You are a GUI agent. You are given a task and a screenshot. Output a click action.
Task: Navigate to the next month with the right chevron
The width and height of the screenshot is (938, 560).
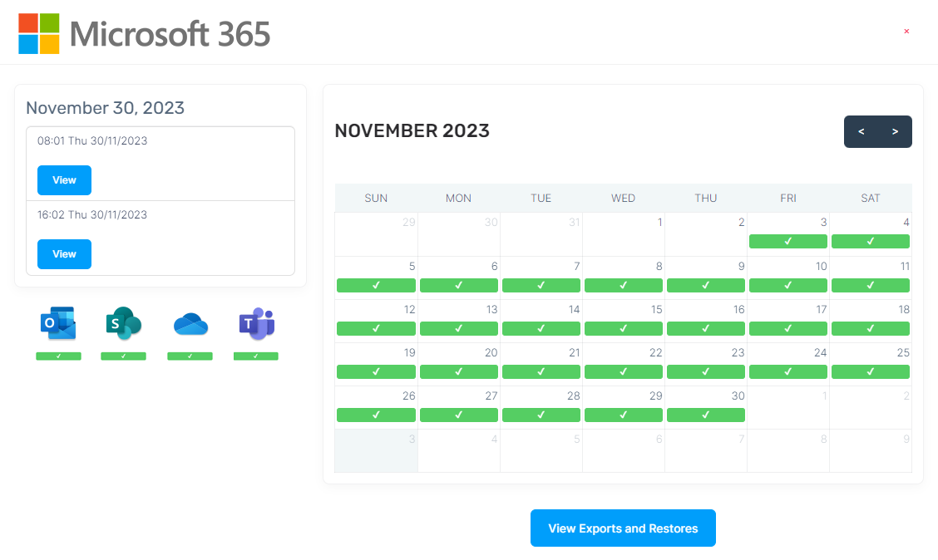tap(895, 131)
